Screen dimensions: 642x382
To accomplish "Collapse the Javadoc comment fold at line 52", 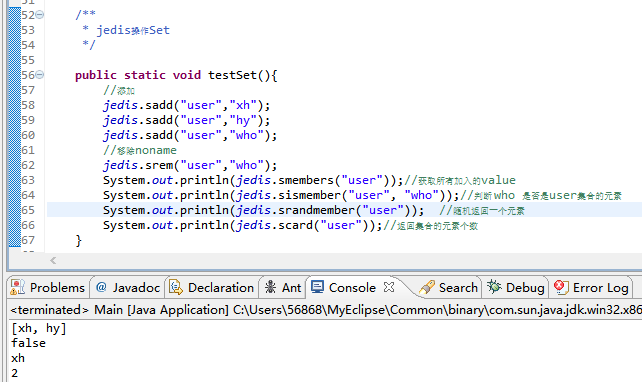I will tap(39, 15).
